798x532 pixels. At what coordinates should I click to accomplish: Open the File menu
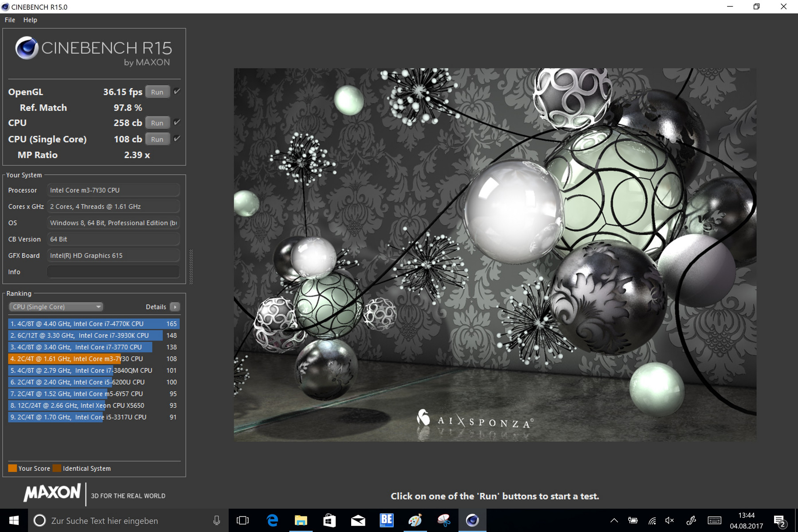pyautogui.click(x=10, y=20)
